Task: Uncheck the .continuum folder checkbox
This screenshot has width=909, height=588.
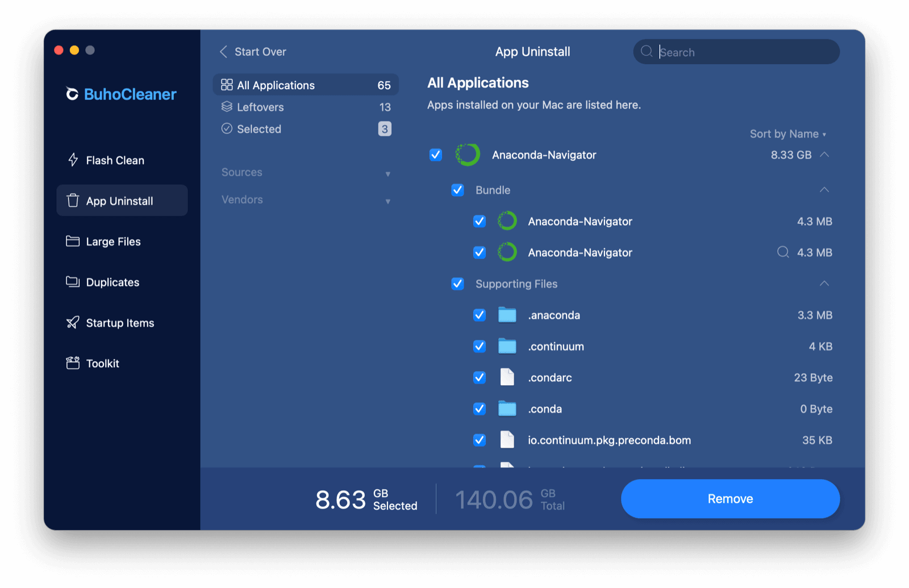Action: (479, 346)
